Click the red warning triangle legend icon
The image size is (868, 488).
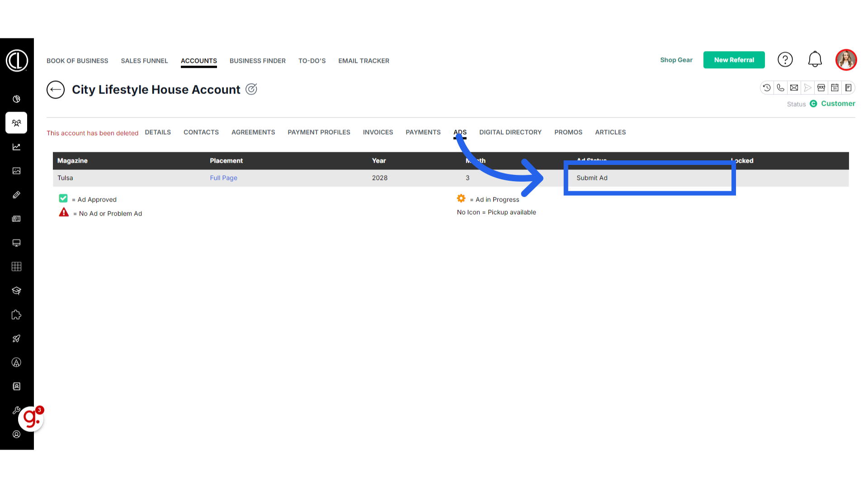click(x=64, y=212)
